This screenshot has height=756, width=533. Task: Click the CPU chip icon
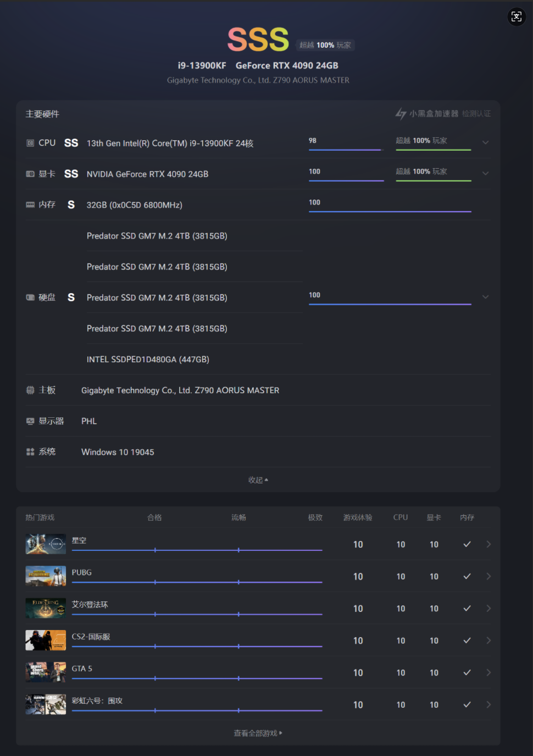[x=30, y=143]
